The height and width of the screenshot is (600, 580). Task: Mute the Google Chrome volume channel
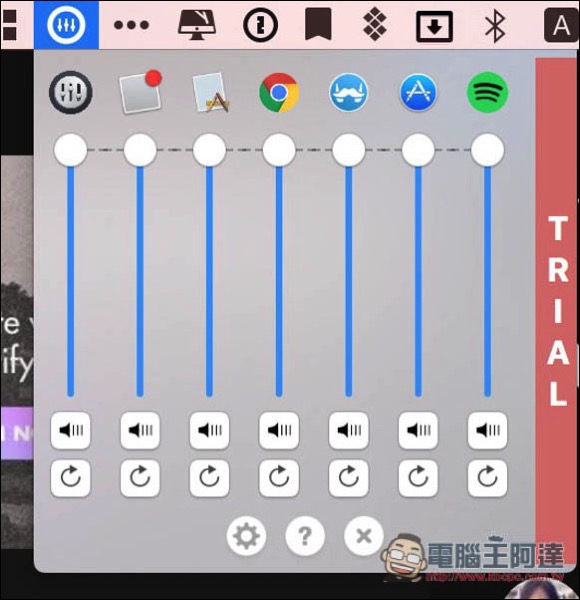coord(279,430)
